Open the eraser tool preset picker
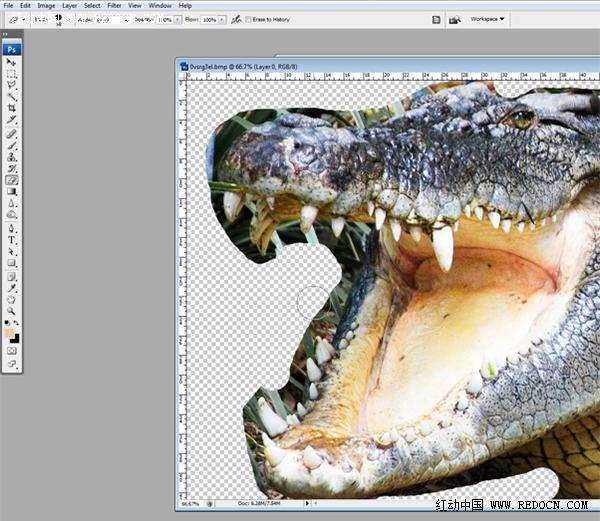 coord(17,19)
